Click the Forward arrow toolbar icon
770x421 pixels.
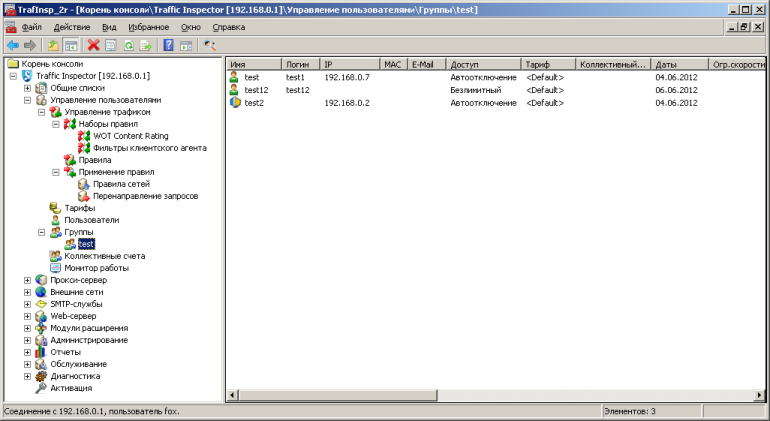point(30,46)
